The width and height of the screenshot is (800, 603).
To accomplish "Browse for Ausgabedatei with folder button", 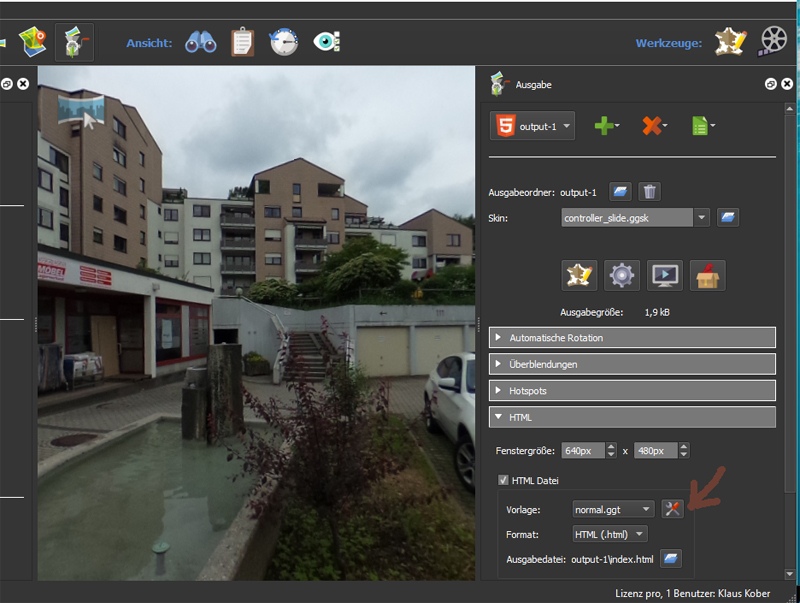I will (670, 558).
